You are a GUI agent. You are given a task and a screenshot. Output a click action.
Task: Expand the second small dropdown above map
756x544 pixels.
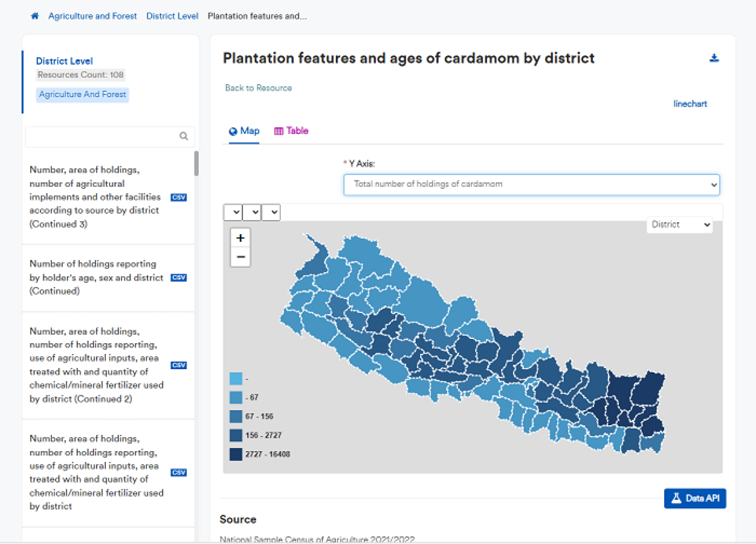252,213
